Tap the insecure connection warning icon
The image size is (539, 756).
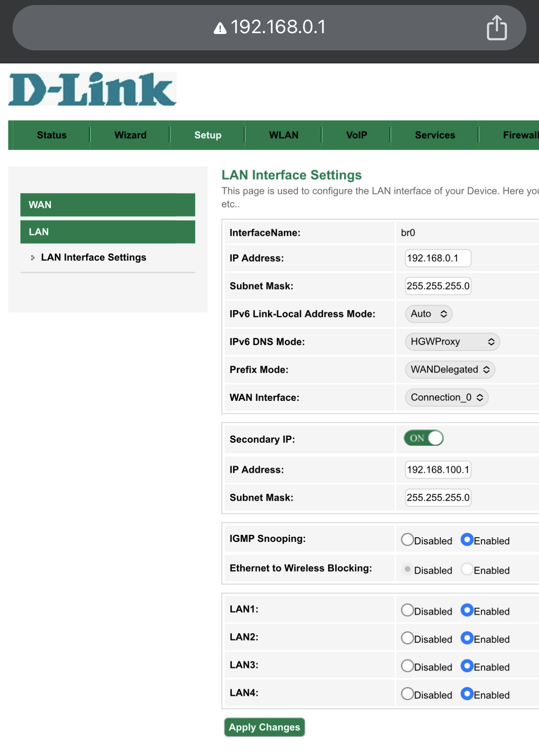[x=220, y=28]
